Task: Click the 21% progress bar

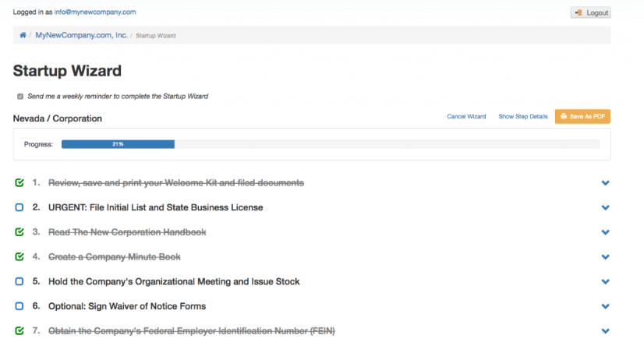Action: (118, 144)
